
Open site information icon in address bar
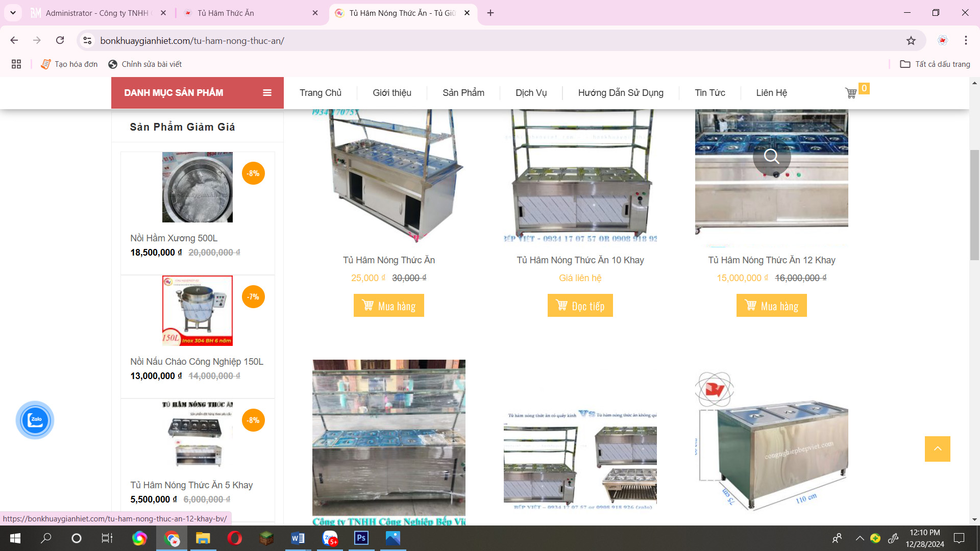(x=87, y=40)
